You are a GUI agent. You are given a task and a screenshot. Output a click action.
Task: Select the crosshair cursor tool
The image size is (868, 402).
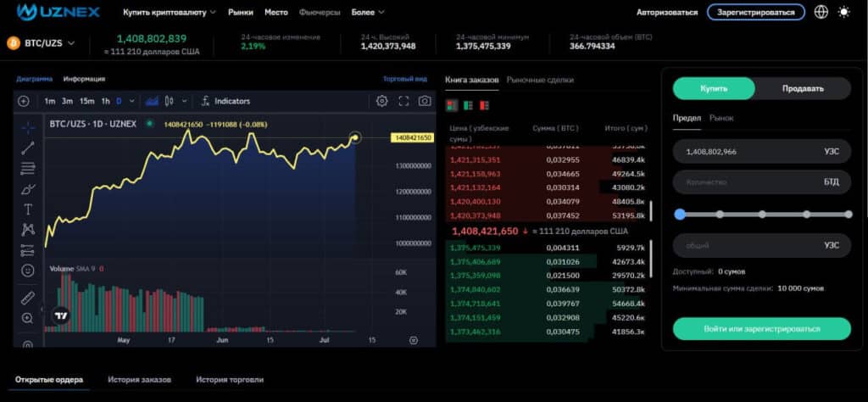coord(28,128)
